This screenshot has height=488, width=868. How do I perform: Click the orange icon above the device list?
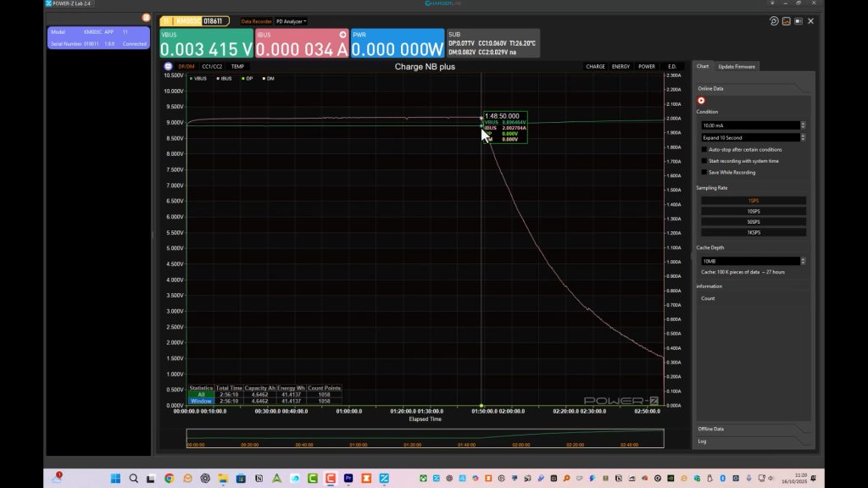[146, 17]
